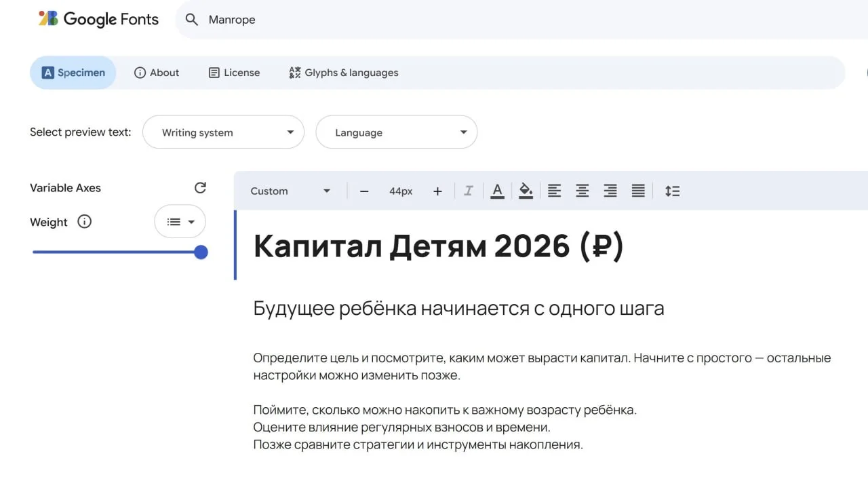Image resolution: width=868 pixels, height=477 pixels.
Task: Justify the preview text
Action: (x=638, y=191)
